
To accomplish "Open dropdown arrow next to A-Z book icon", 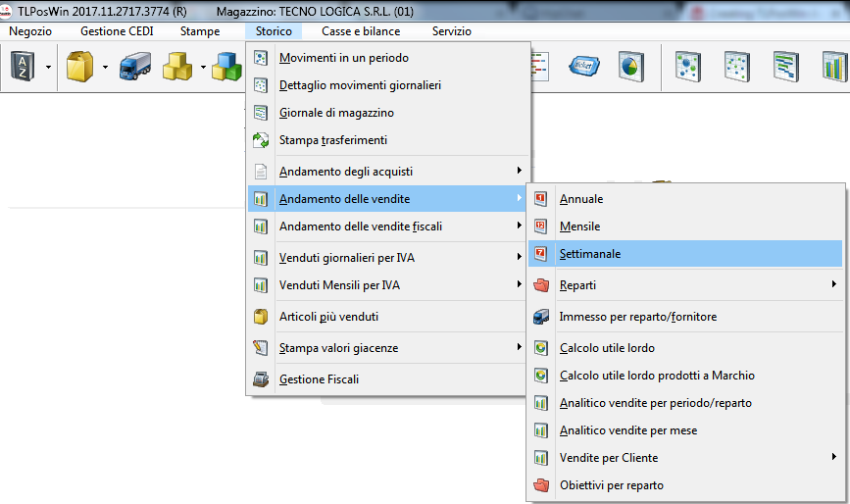I will [x=47, y=68].
